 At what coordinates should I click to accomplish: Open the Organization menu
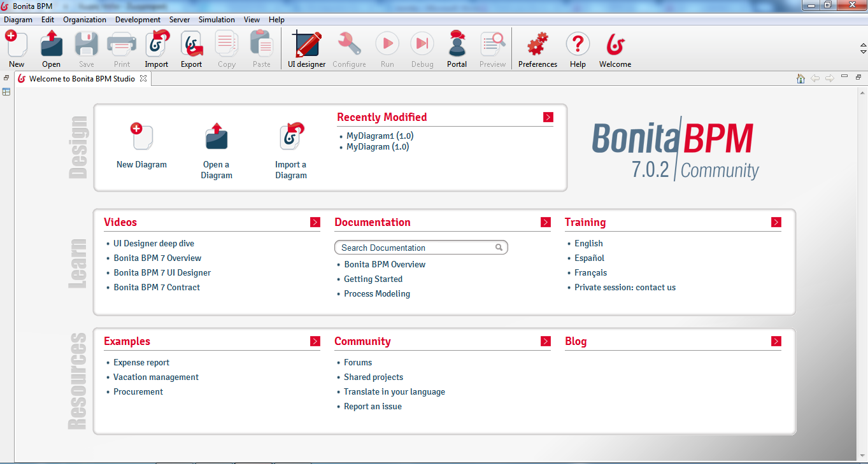click(85, 20)
